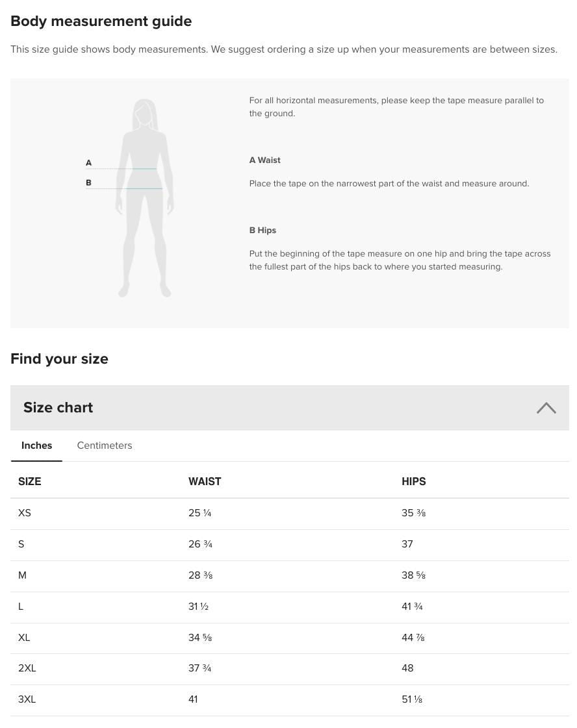The width and height of the screenshot is (577, 728).
Task: Select the 2XL size row
Action: click(x=27, y=668)
